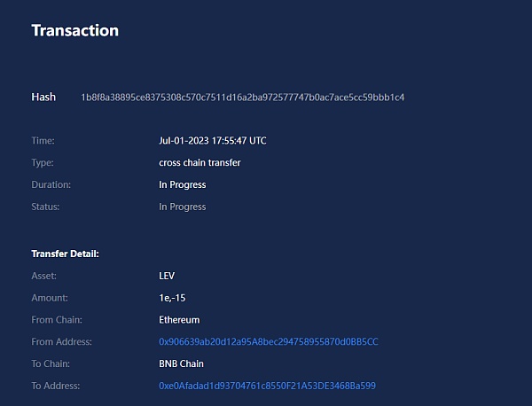Click the Jul-01-2023 timestamp value

click(212, 141)
